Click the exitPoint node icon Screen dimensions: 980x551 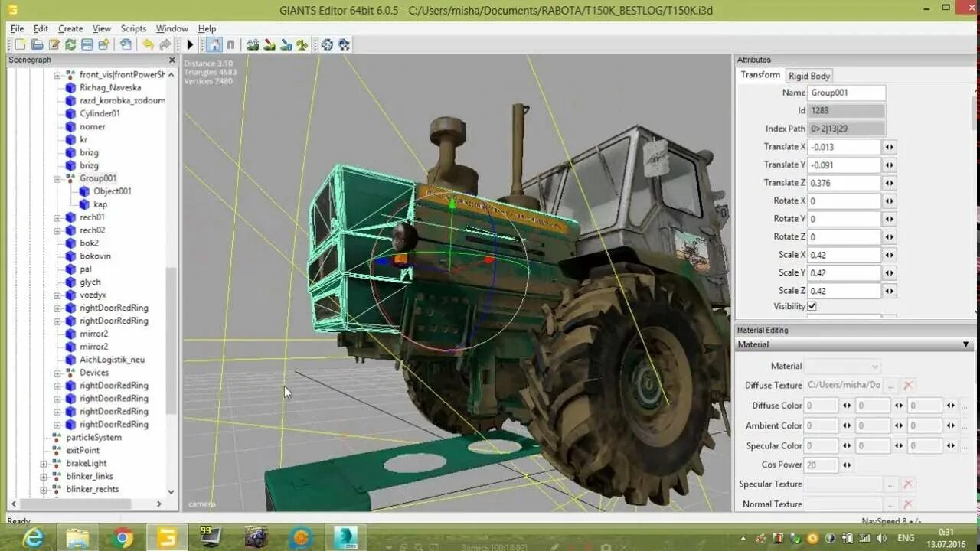[57, 451]
